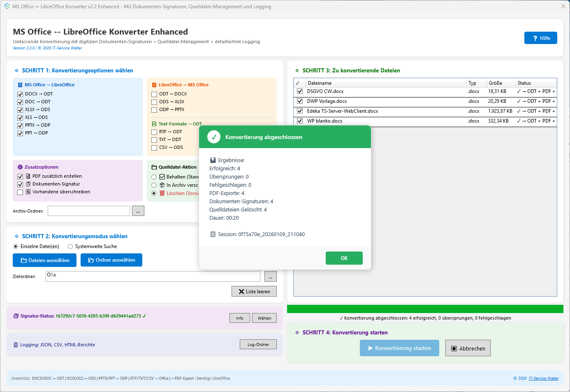
Task: Open the Zielordner browse button
Action: pos(270,277)
